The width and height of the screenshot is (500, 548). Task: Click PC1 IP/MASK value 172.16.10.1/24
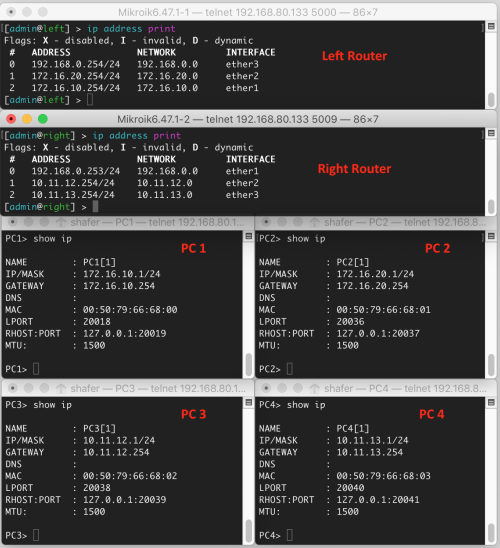(122, 274)
